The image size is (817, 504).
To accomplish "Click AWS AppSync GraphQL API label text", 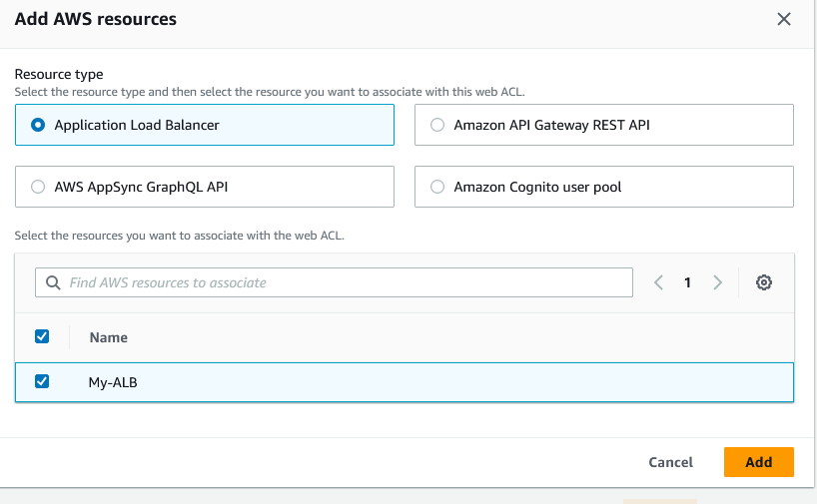I will click(147, 187).
